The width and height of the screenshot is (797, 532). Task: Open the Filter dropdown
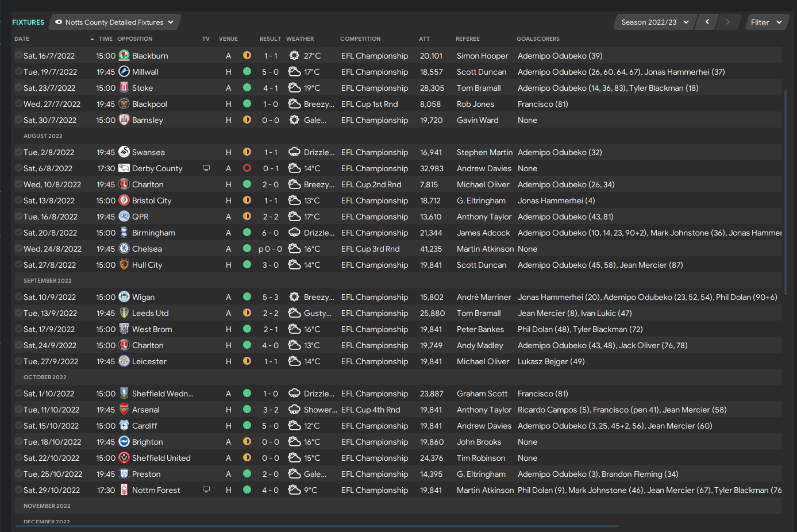point(767,22)
